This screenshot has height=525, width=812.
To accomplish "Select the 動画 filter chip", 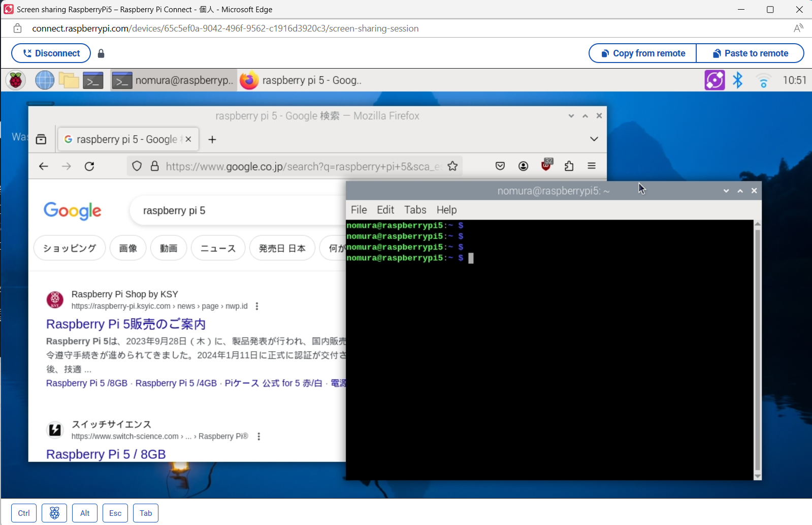I will 169,248.
